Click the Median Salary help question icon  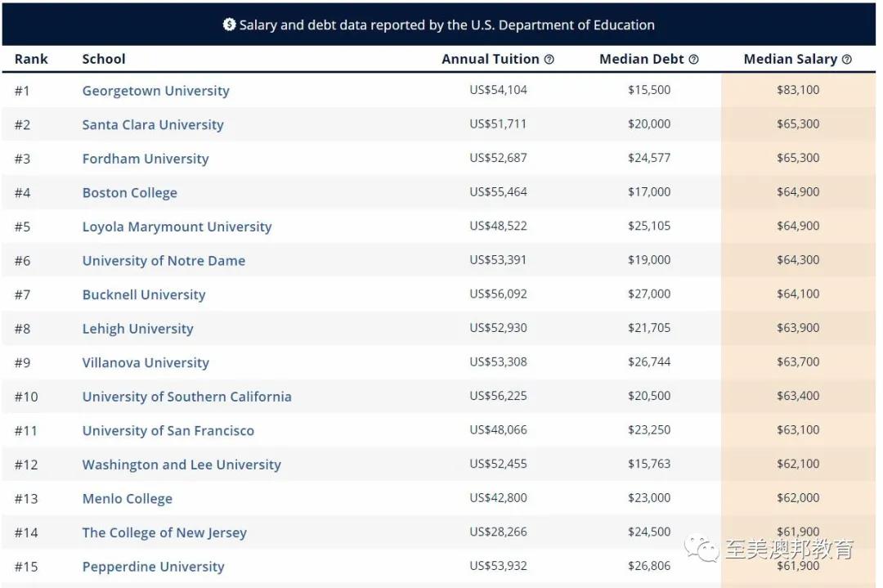[x=847, y=59]
